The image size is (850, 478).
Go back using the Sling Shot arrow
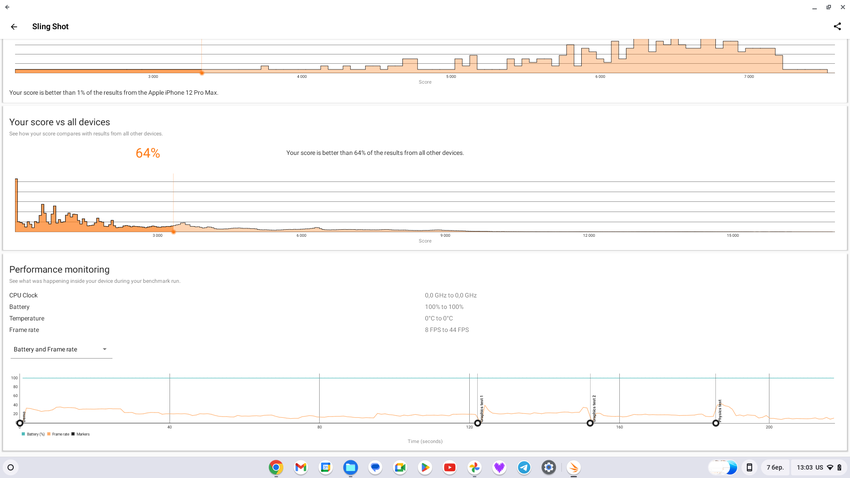pyautogui.click(x=14, y=27)
